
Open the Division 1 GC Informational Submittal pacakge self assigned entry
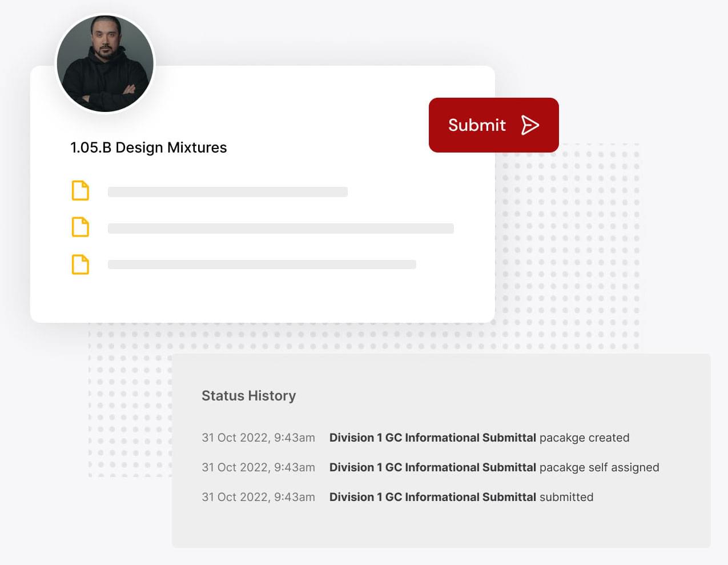(494, 467)
